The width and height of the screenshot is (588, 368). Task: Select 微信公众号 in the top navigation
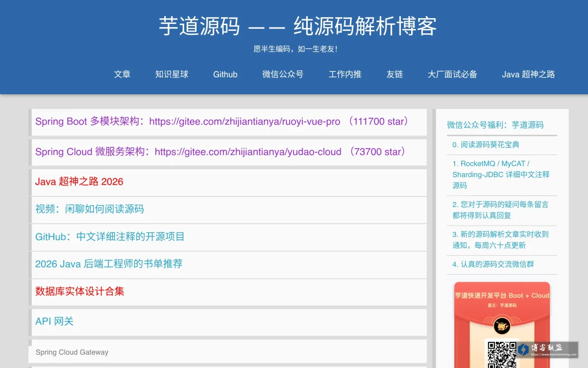click(283, 74)
